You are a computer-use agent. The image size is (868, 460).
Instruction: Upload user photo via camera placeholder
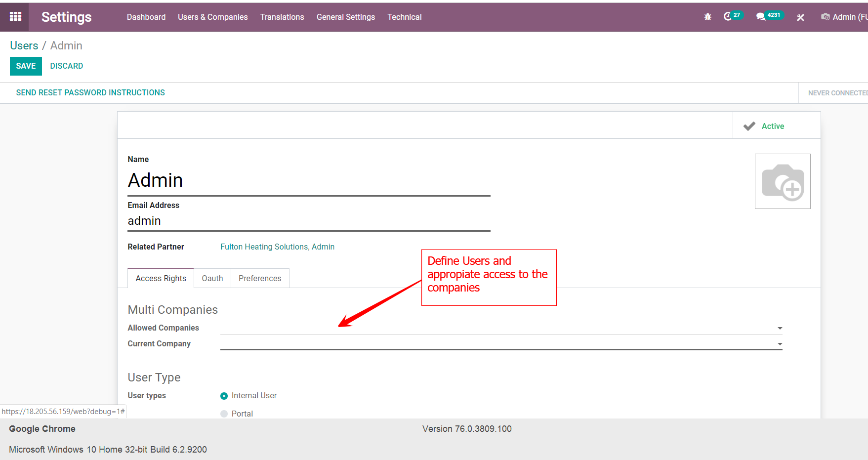(x=783, y=181)
